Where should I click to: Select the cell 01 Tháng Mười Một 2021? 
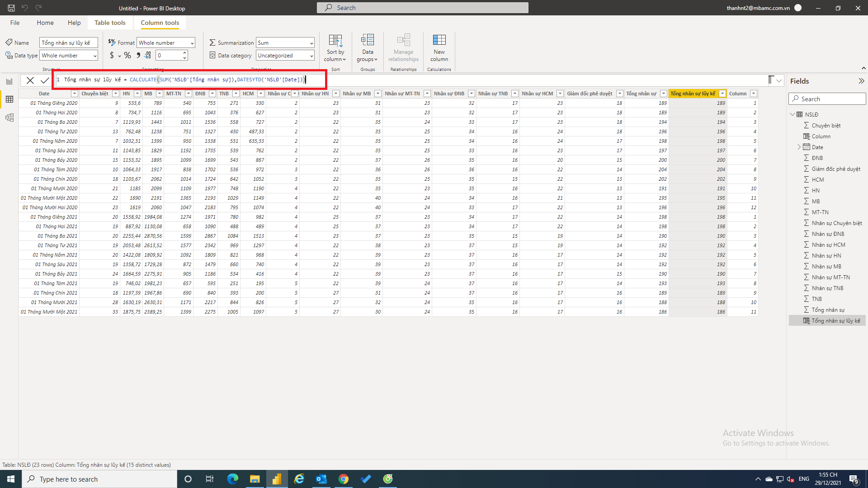[x=49, y=312]
